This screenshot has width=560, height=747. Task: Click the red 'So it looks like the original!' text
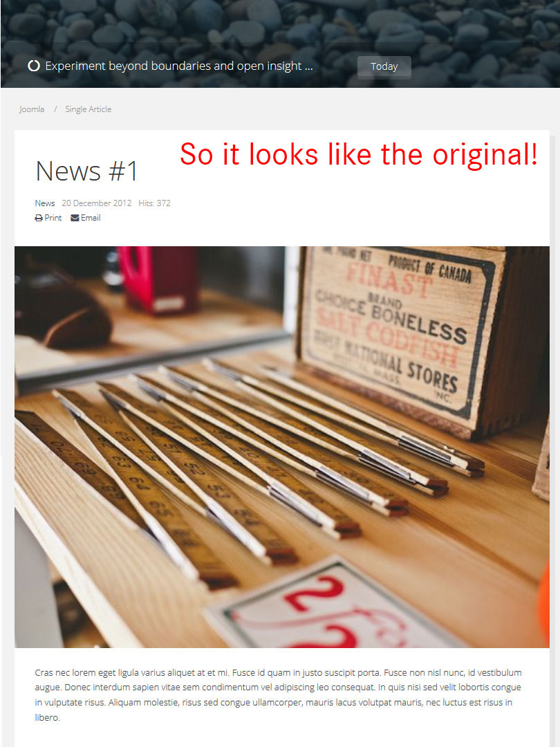click(359, 154)
